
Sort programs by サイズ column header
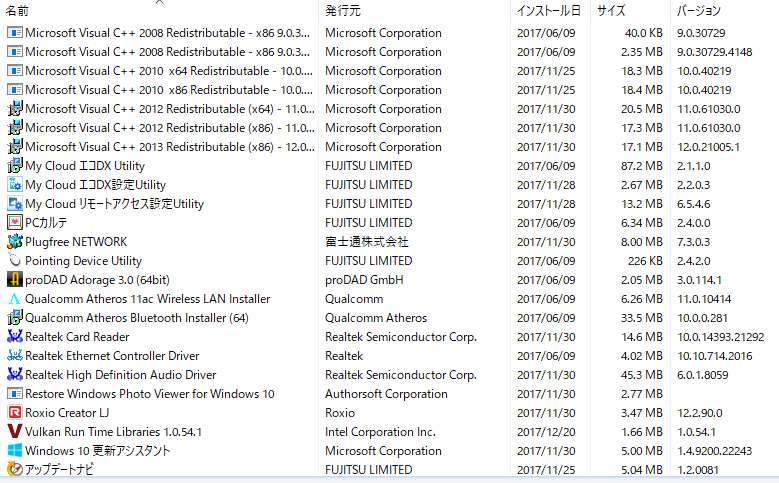pyautogui.click(x=611, y=11)
